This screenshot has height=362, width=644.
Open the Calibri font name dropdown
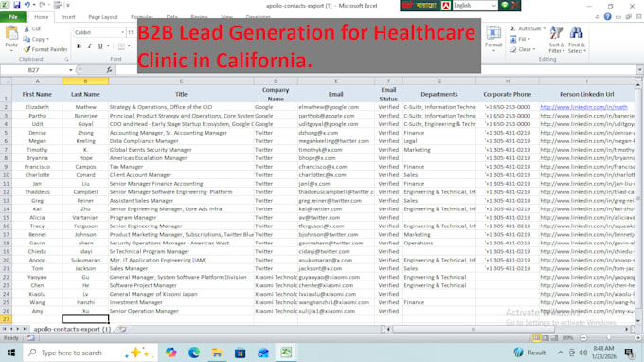pyautogui.click(x=123, y=32)
